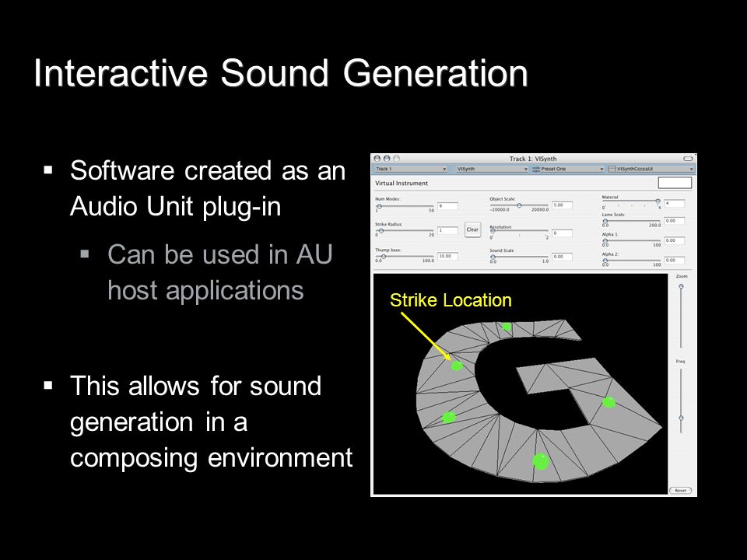Click the Alpha 1 value field
747x560 pixels.
click(674, 240)
